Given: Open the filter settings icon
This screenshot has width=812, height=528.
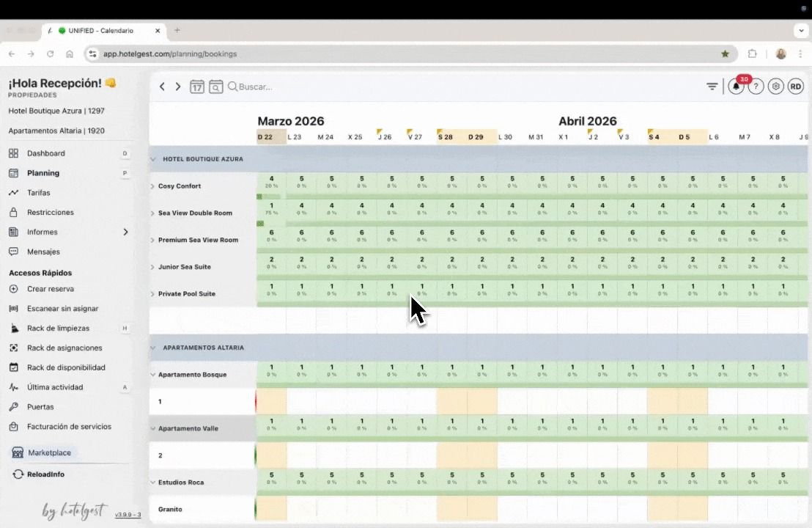Looking at the screenshot, I should (x=712, y=87).
